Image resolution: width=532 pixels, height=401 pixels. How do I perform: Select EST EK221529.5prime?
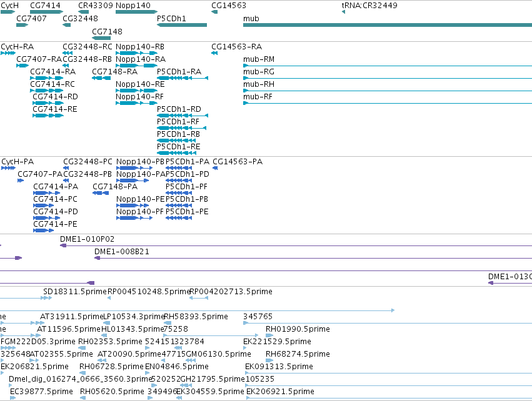pos(277,342)
